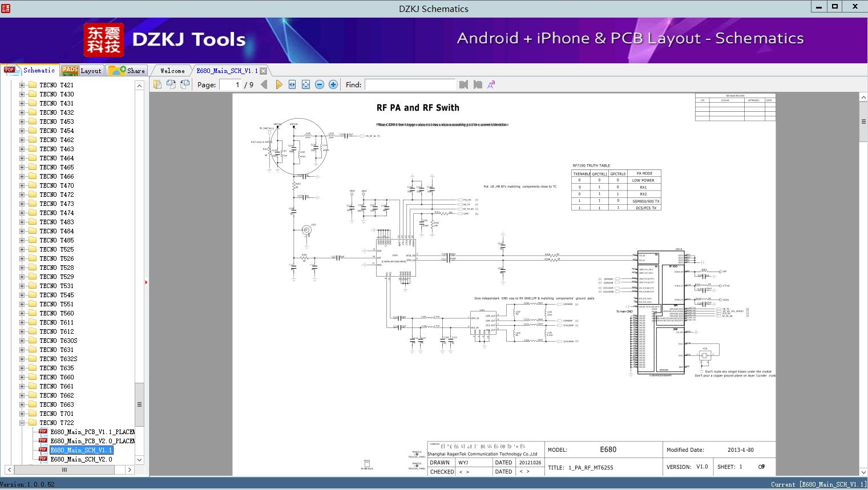Expand the TECNO T560 tree node
The image size is (868, 490).
click(x=22, y=313)
